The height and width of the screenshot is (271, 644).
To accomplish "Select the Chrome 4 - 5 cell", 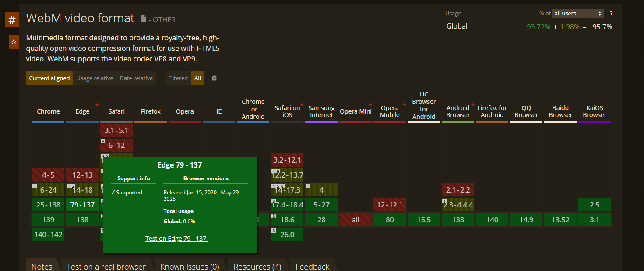I will point(48,175).
